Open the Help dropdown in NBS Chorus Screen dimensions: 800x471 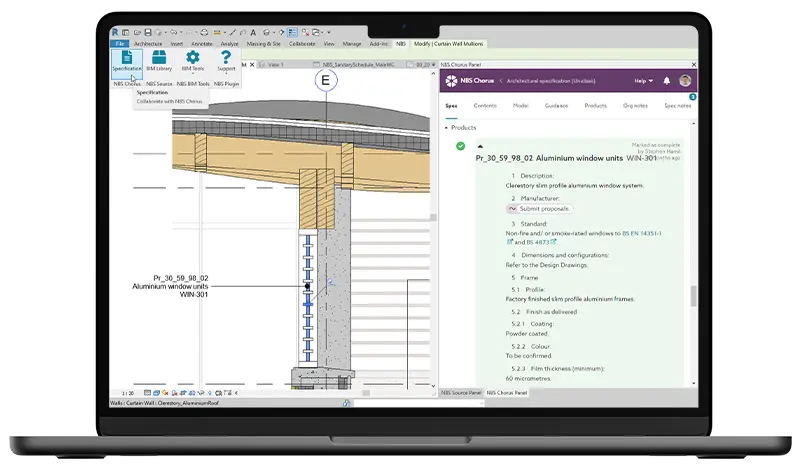643,81
